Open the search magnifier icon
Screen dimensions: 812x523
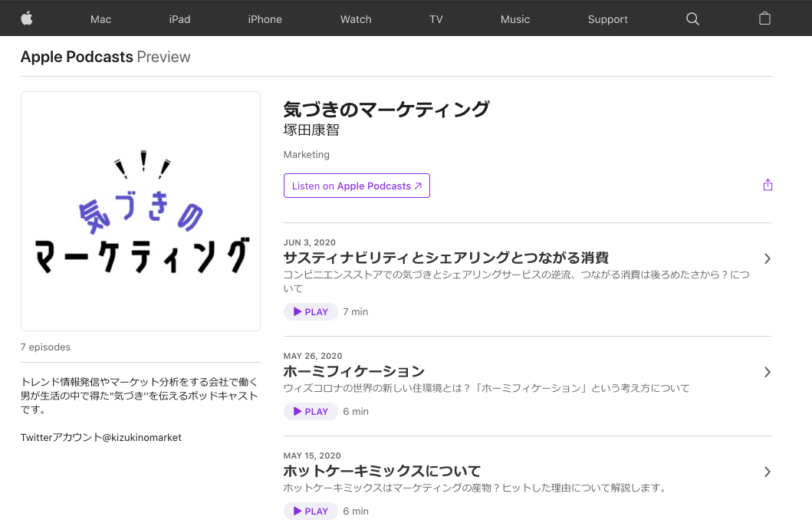pos(692,19)
